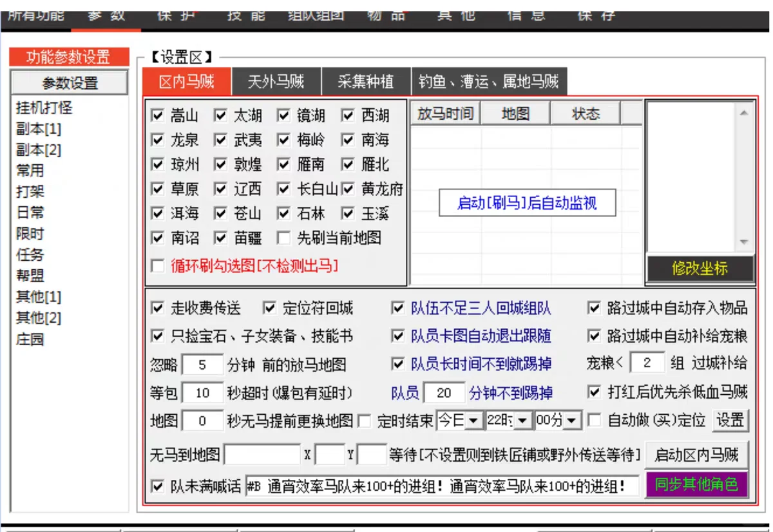Enable the 定时结束 checkbox
The width and height of the screenshot is (773, 532).
(365, 420)
